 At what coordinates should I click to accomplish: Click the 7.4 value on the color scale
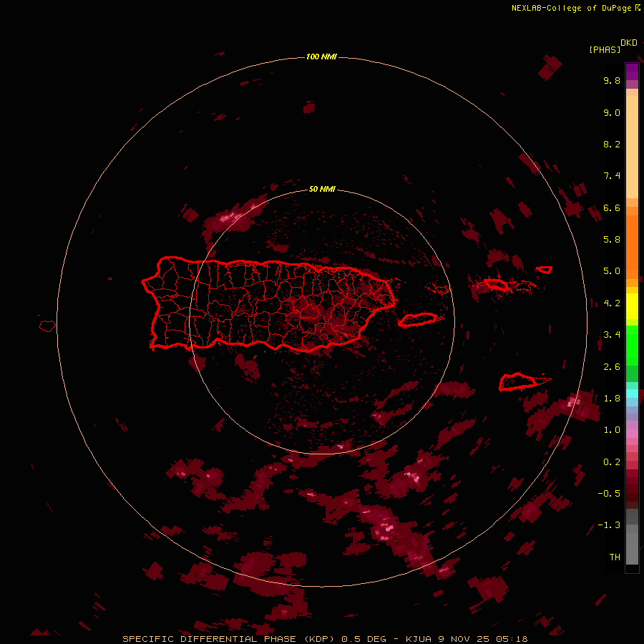pos(612,176)
